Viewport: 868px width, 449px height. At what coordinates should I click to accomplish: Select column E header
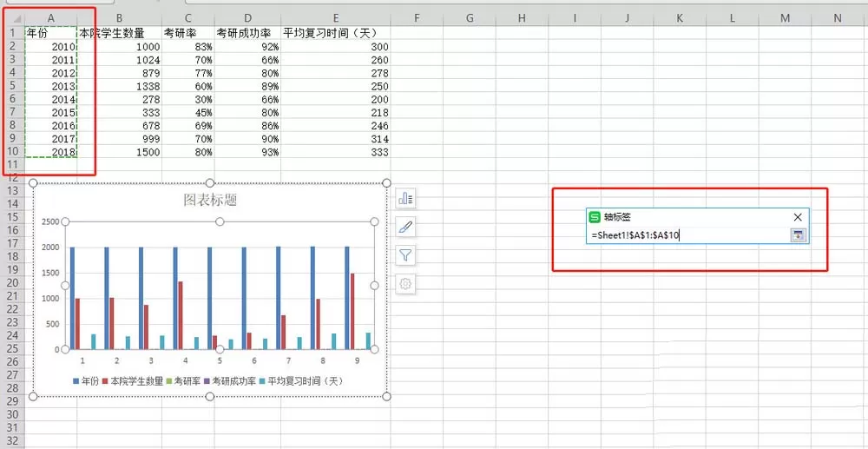coord(335,19)
